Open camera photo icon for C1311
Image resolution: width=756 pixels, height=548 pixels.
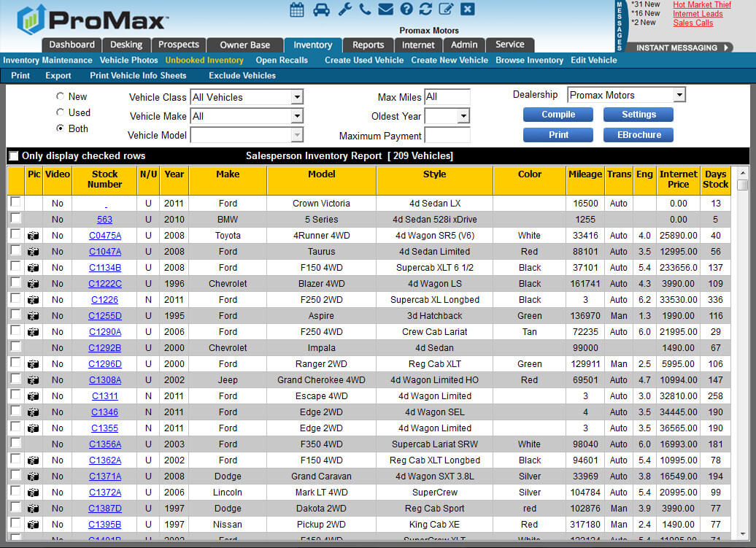(33, 396)
